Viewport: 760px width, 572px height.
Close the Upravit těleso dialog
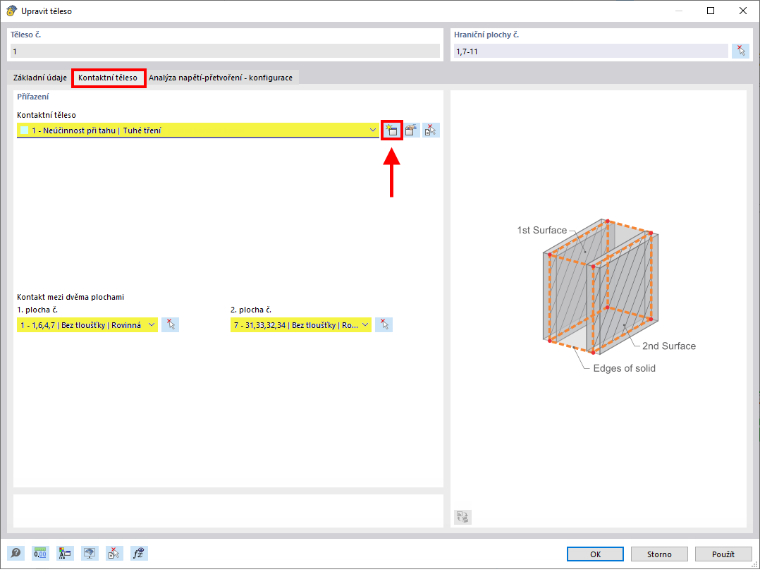(743, 11)
